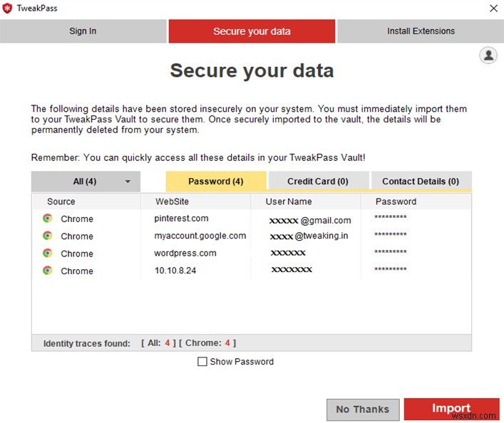This screenshot has height=423, width=504.
Task: Switch to the Sign In tab
Action: click(x=83, y=31)
